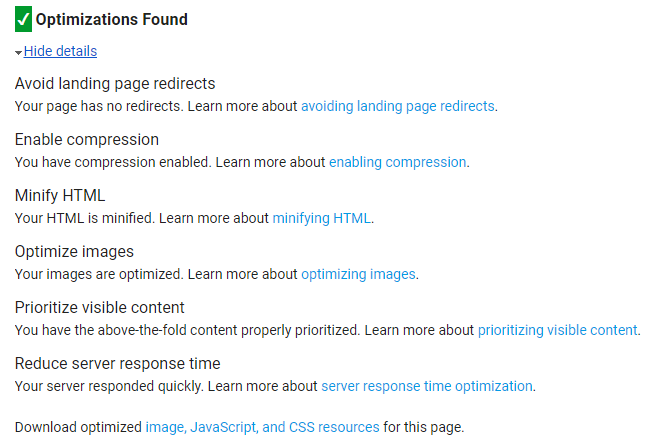Click the Hide details link

[x=60, y=51]
